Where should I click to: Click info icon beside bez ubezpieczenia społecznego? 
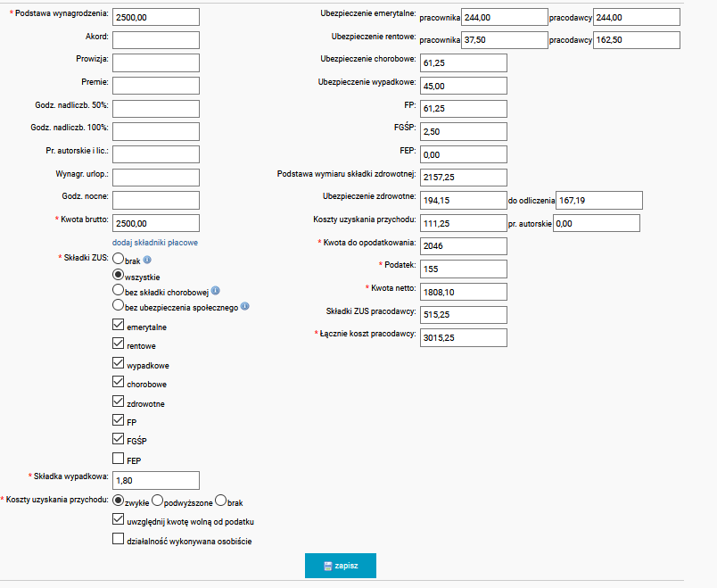click(x=244, y=306)
